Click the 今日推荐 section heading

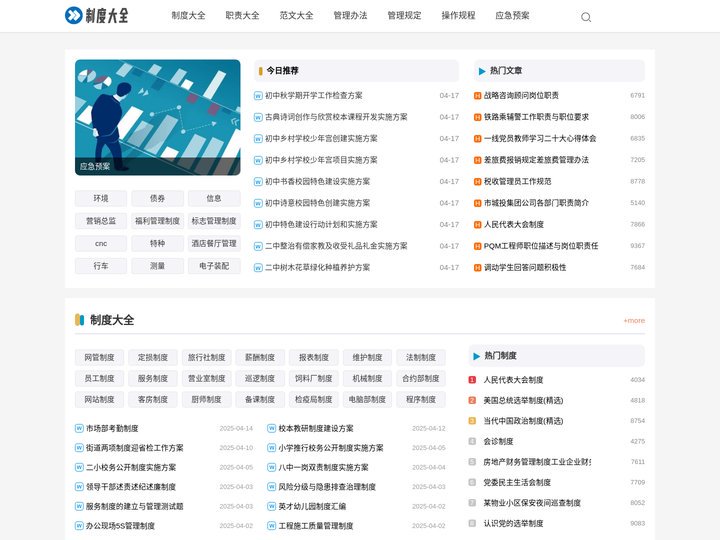coord(282,71)
